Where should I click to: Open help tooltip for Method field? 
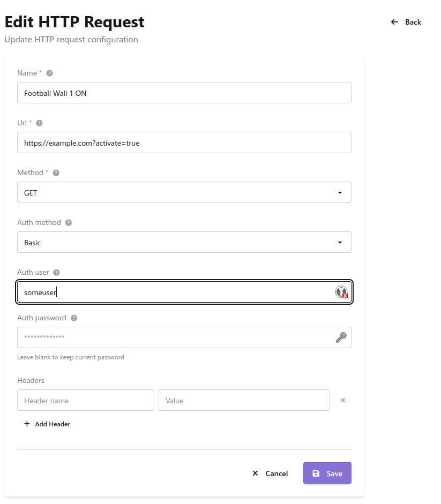pyautogui.click(x=56, y=172)
